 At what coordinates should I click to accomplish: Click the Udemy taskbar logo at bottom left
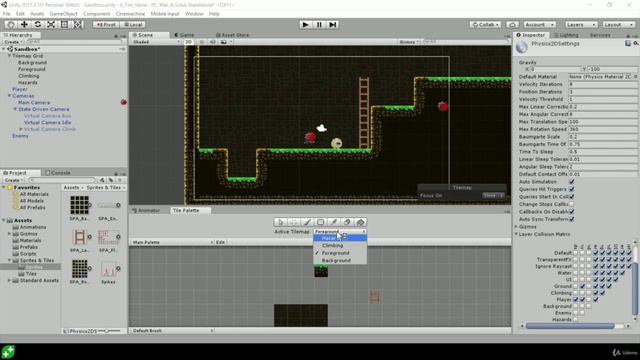pos(8,352)
